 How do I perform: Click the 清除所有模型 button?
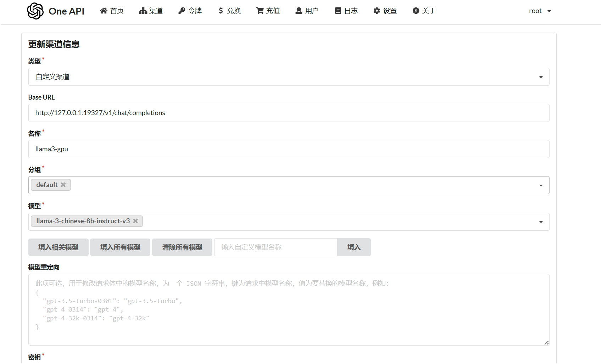182,247
